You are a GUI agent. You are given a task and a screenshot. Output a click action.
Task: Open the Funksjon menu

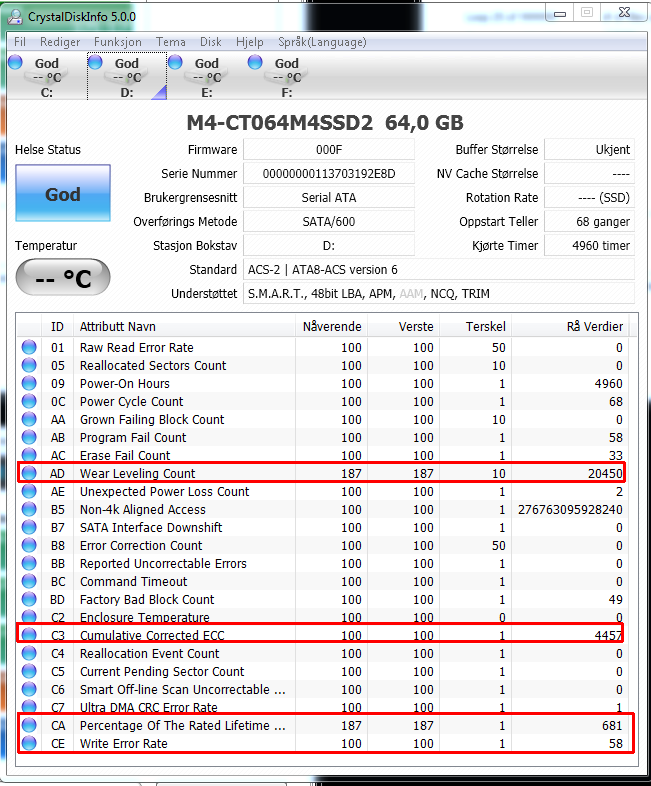118,42
